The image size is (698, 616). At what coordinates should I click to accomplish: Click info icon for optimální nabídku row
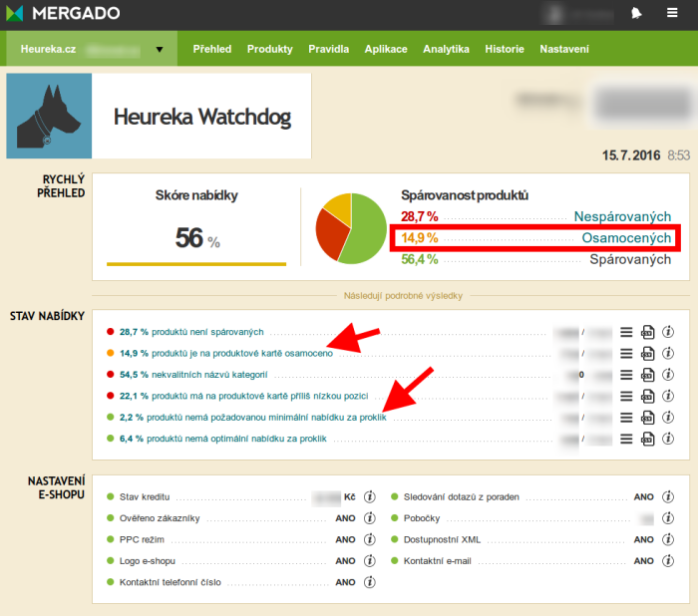coord(668,439)
